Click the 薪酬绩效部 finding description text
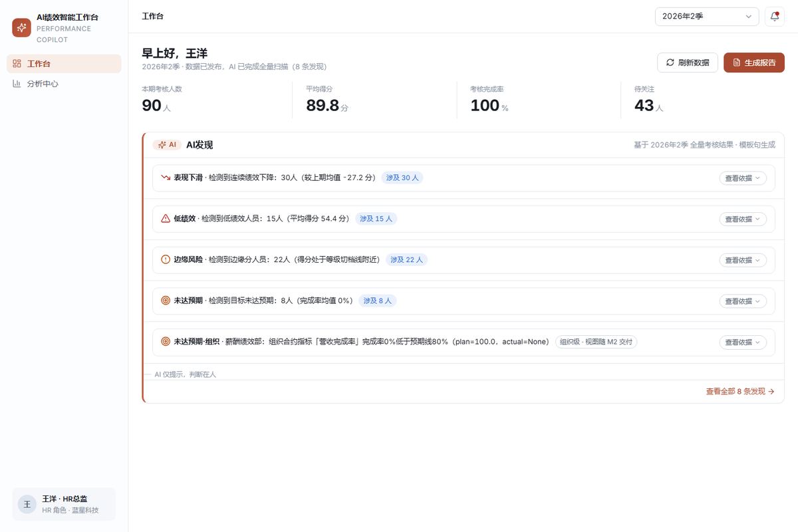This screenshot has width=798, height=532. point(387,342)
